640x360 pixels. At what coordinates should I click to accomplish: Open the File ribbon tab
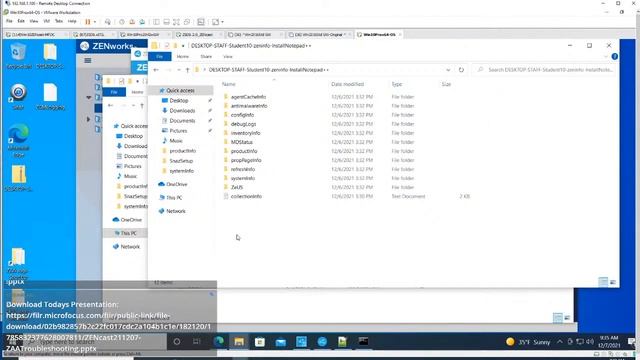(x=160, y=57)
